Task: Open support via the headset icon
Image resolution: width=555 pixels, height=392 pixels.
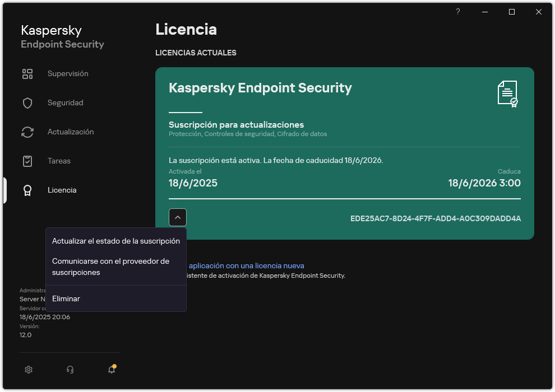Action: pos(70,370)
